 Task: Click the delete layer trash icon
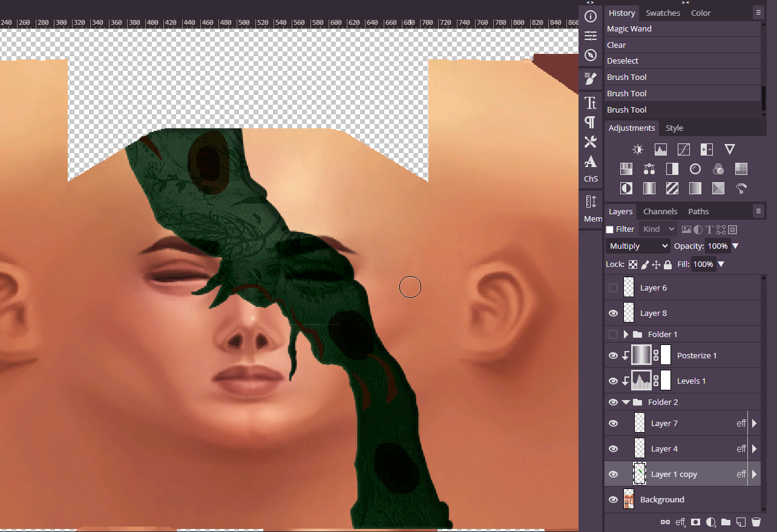pyautogui.click(x=756, y=522)
